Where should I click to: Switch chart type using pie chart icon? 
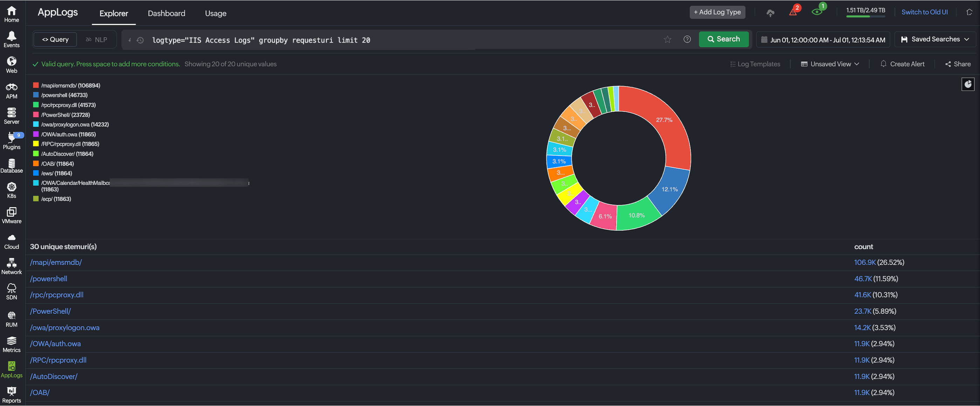[x=968, y=84]
